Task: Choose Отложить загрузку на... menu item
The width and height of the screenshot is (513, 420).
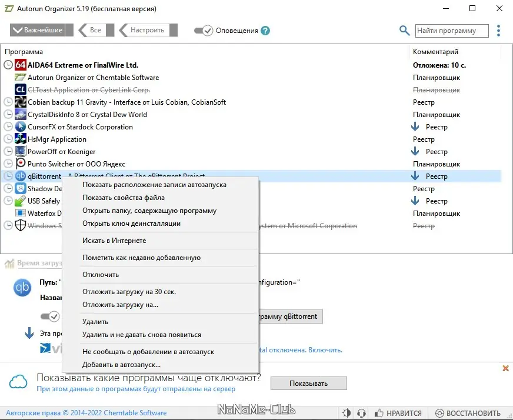Action: coord(160,305)
